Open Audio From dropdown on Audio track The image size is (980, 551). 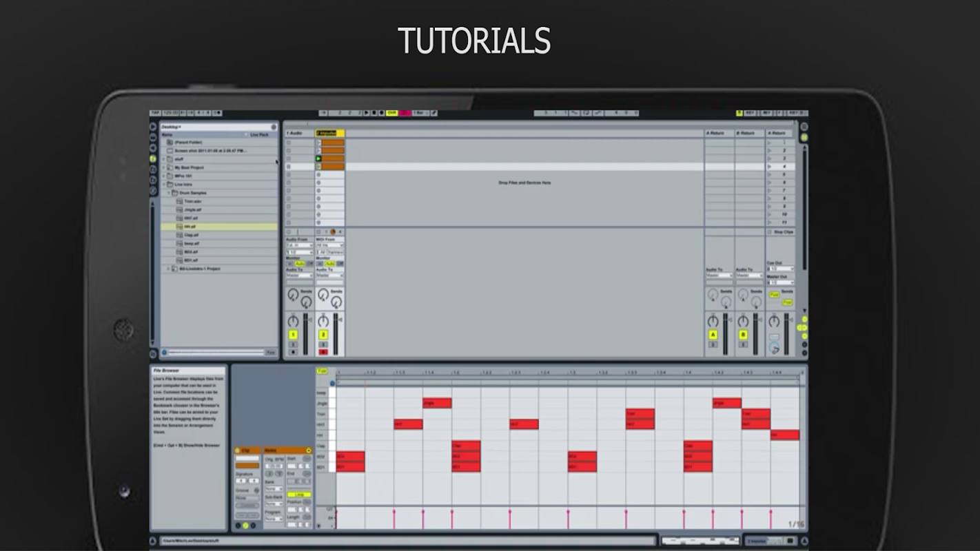coord(300,245)
